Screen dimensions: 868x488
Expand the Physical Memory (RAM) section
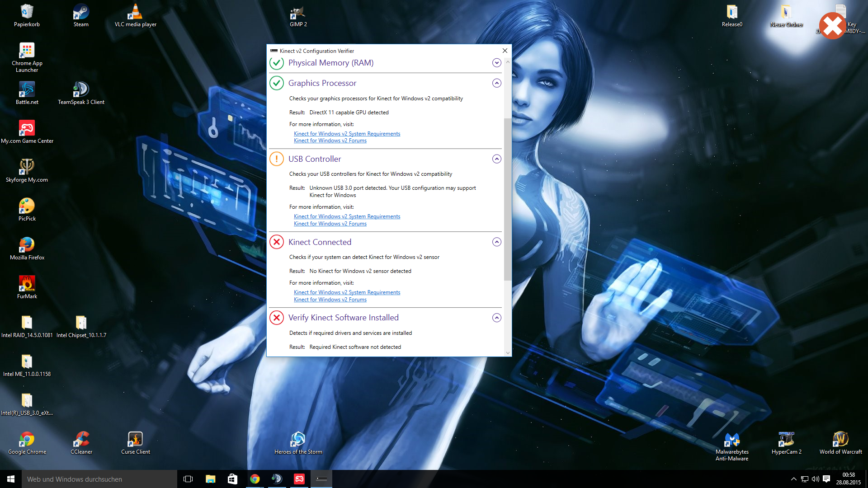[496, 63]
